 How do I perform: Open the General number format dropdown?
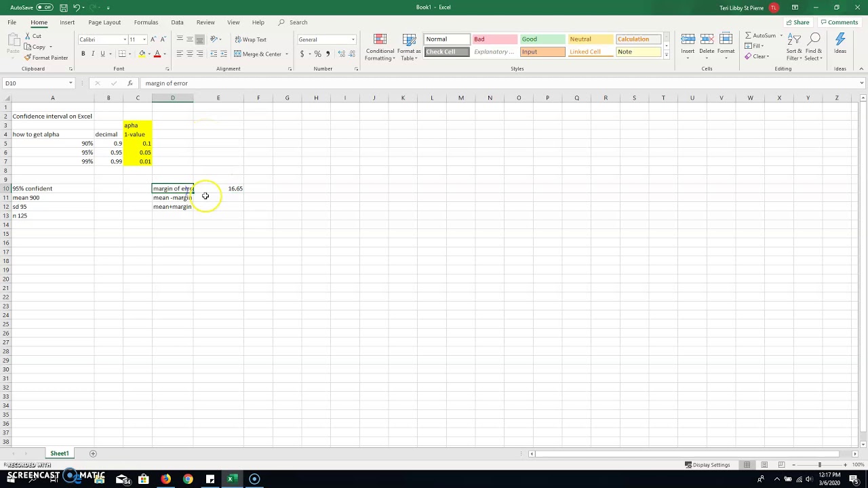pyautogui.click(x=353, y=39)
